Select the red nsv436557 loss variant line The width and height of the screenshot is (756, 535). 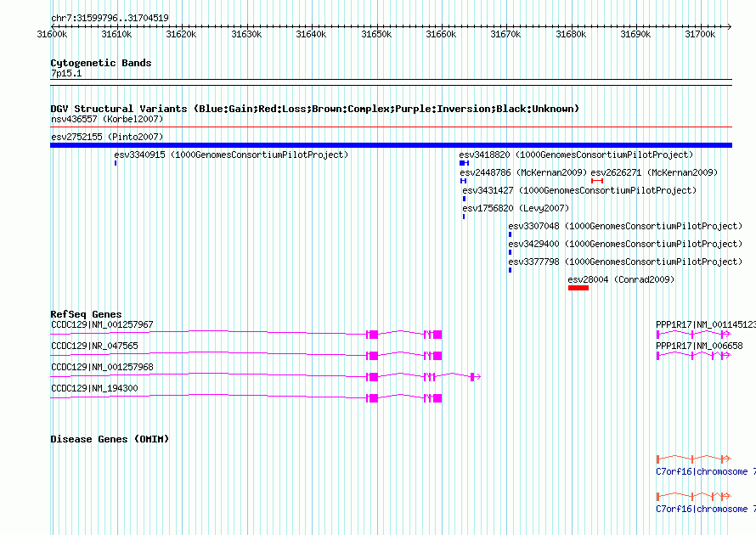(x=391, y=127)
